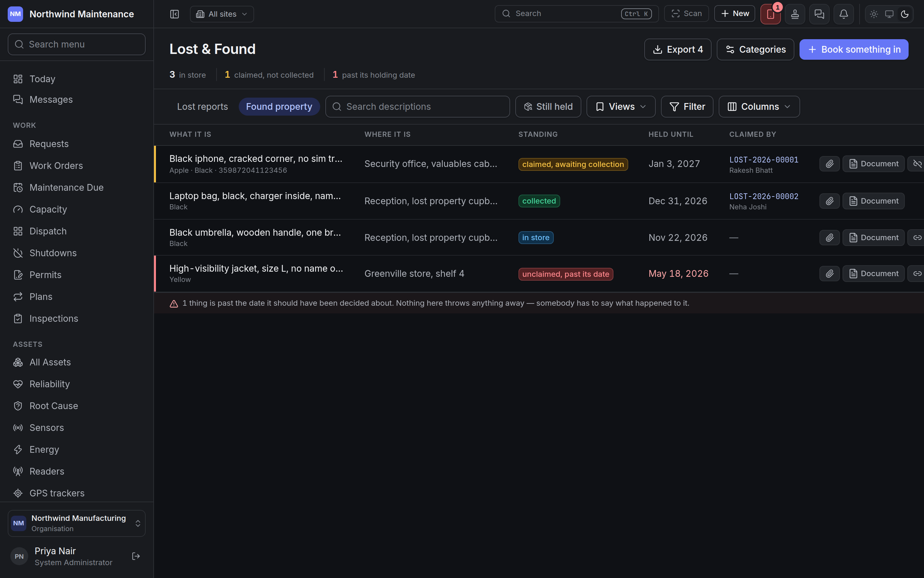Viewport: 924px width, 578px height.
Task: Expand the Views dropdown
Action: 621,107
